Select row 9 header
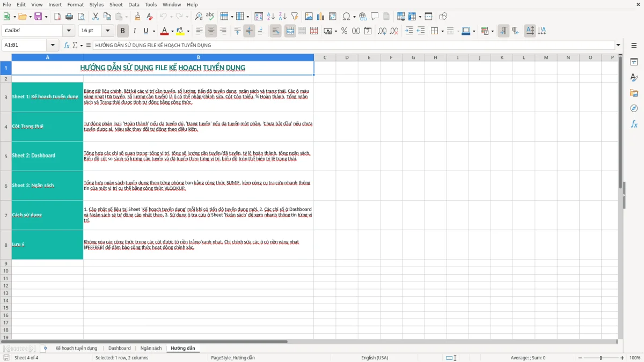Screen dimensions: 644x362 6,263
